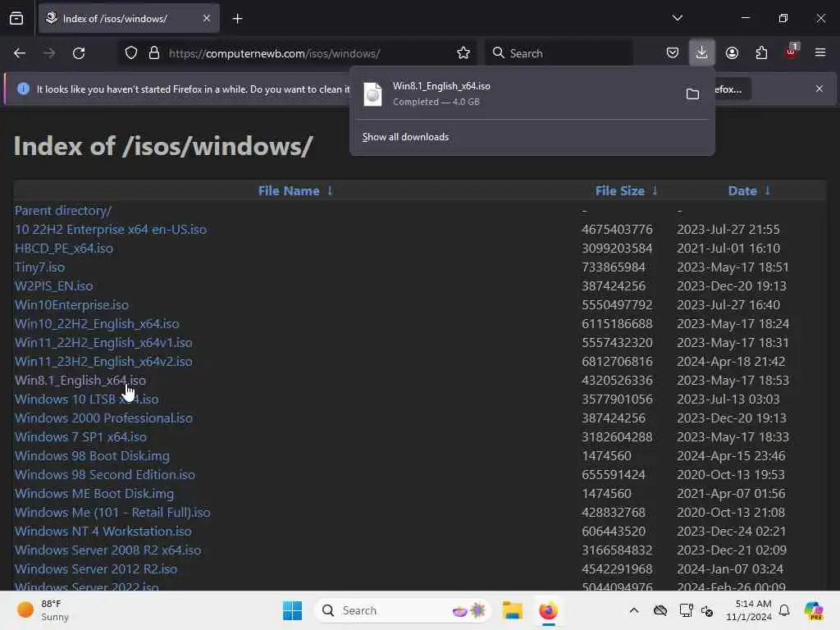The image size is (840, 630).
Task: Open Firefox account profile icon
Action: [732, 53]
